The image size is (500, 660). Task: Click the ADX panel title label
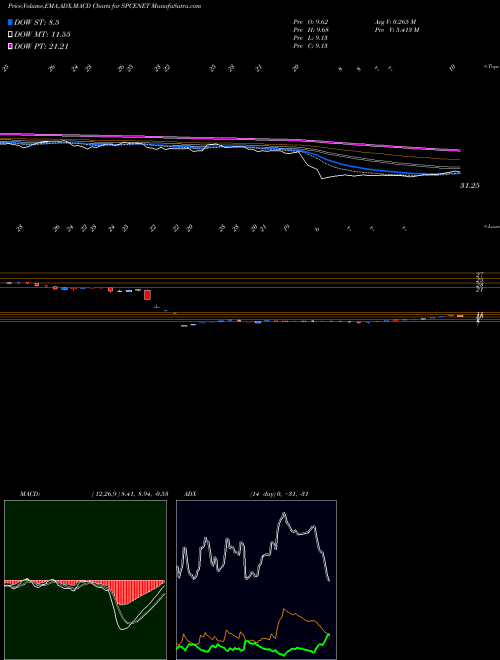189,494
